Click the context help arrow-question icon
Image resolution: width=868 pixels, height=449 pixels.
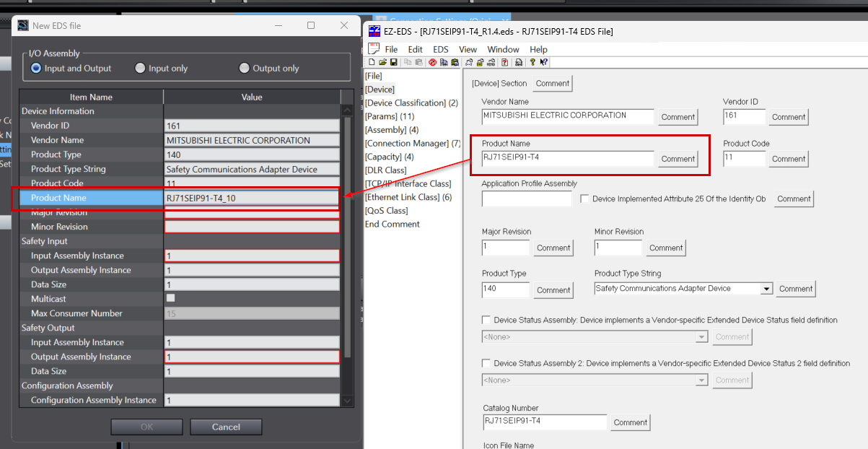[x=544, y=62]
